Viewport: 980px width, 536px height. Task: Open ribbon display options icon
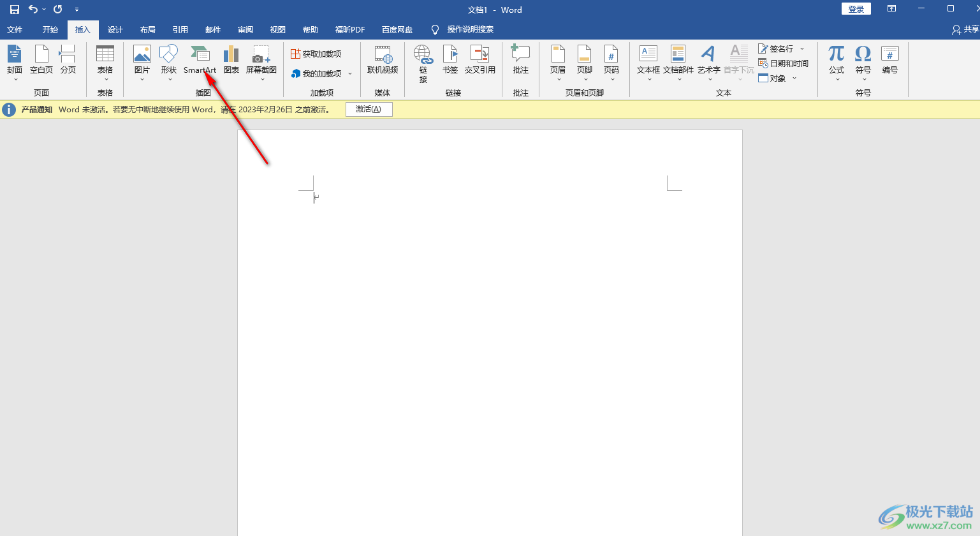point(891,9)
